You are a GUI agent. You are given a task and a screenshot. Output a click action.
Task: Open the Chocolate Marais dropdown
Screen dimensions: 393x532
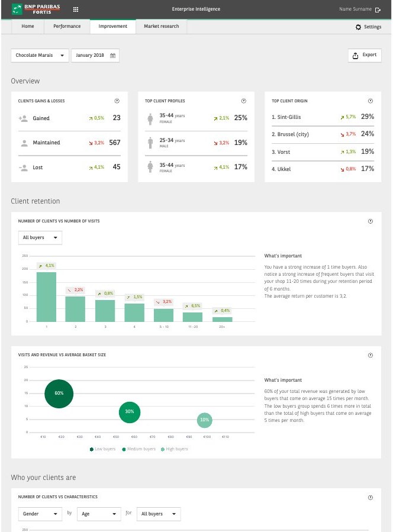click(40, 55)
